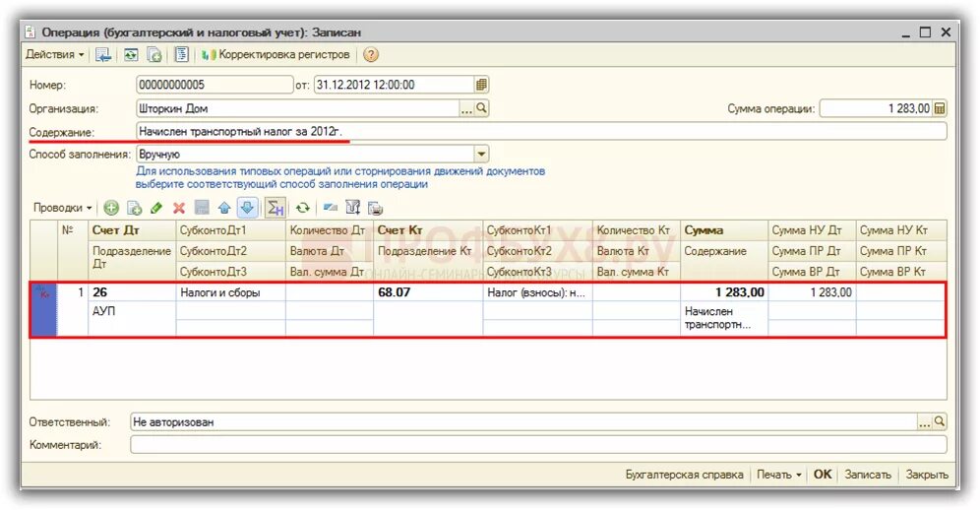This screenshot has height=510, width=980.
Task: Click output list print icon
Action: click(x=375, y=208)
